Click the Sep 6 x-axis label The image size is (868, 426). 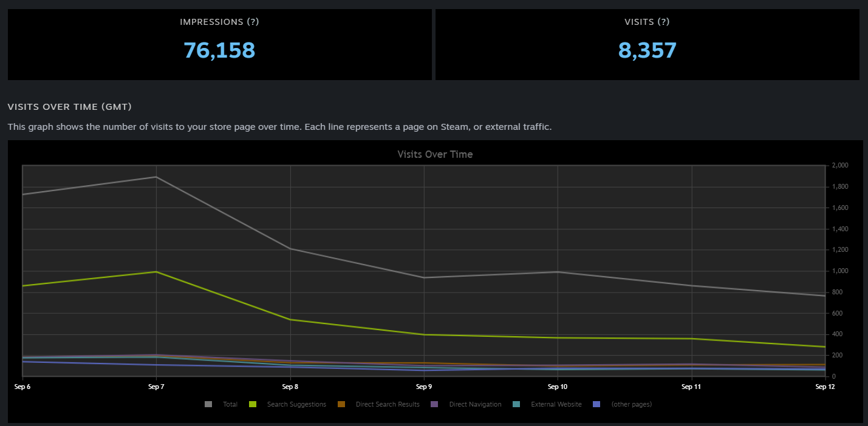22,386
